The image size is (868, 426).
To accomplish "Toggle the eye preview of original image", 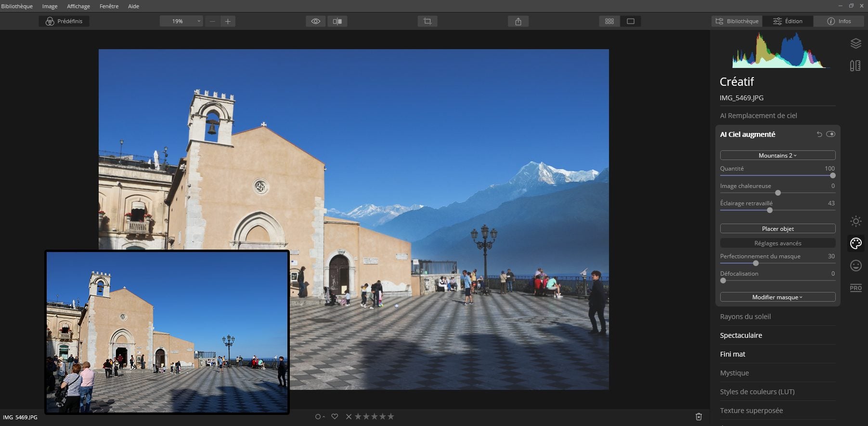I will 316,21.
